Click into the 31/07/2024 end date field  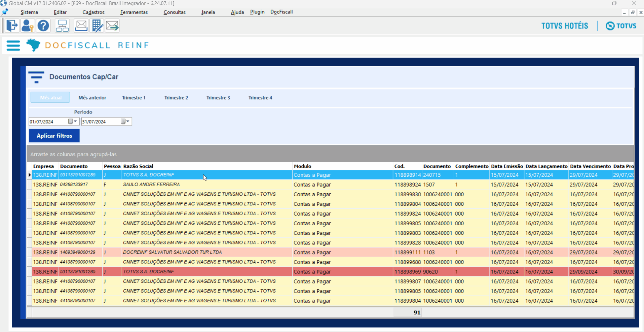tap(101, 122)
